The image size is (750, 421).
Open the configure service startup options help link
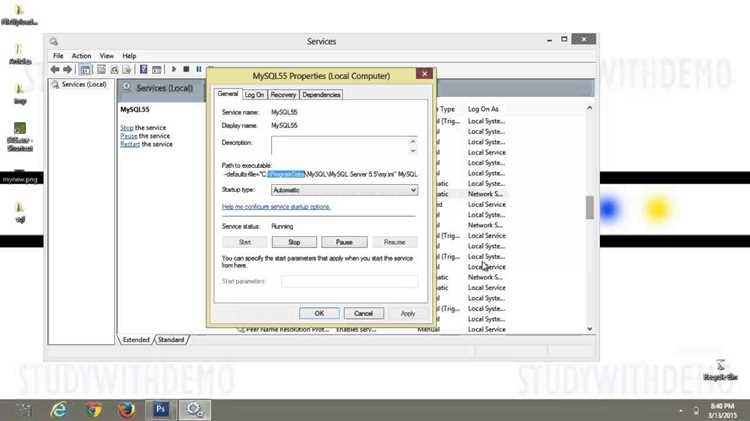[276, 207]
